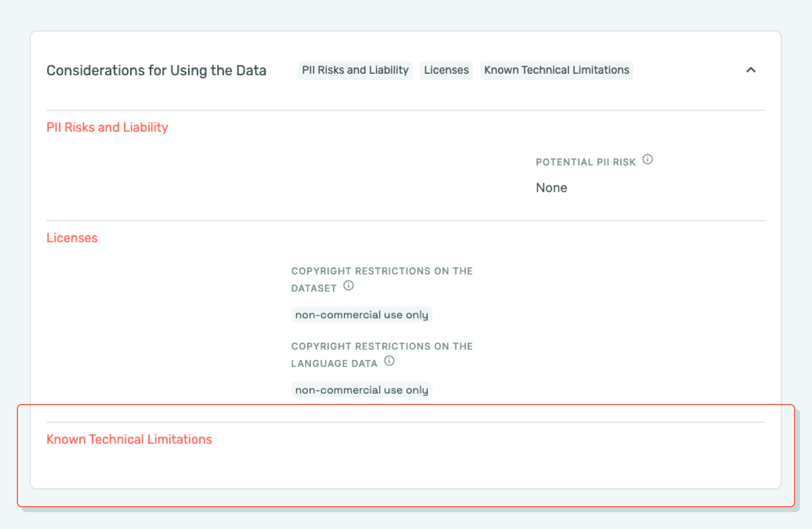Viewport: 812px width, 529px height.
Task: Click the PII Risks and Liability heading
Action: (x=107, y=127)
